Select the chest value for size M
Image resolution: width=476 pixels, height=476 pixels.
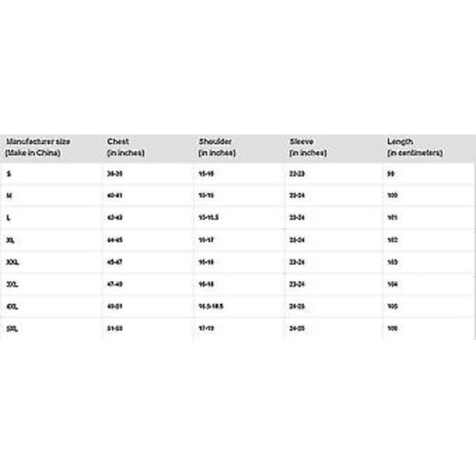tap(115, 194)
